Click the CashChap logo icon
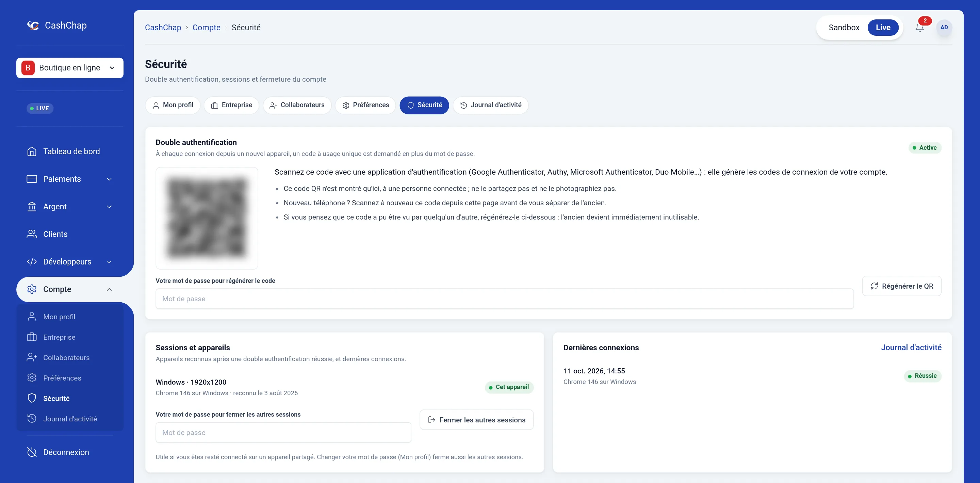Image resolution: width=980 pixels, height=483 pixels. [x=33, y=26]
